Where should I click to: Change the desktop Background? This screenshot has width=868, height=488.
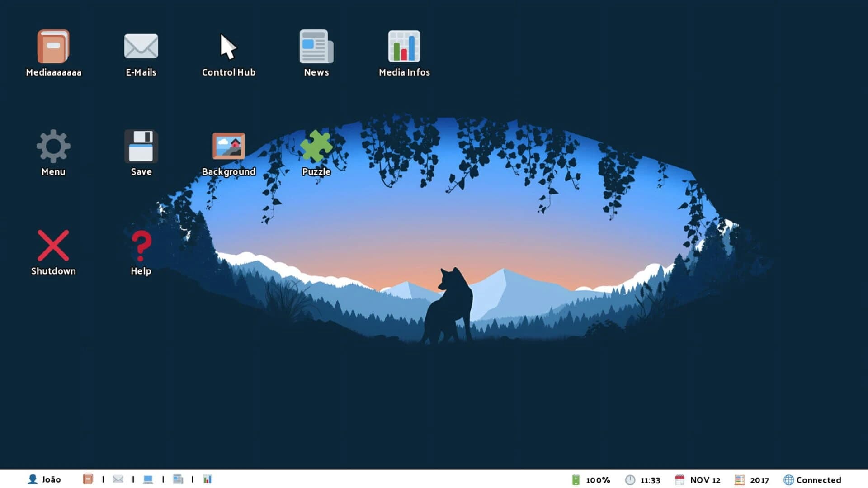coord(228,146)
